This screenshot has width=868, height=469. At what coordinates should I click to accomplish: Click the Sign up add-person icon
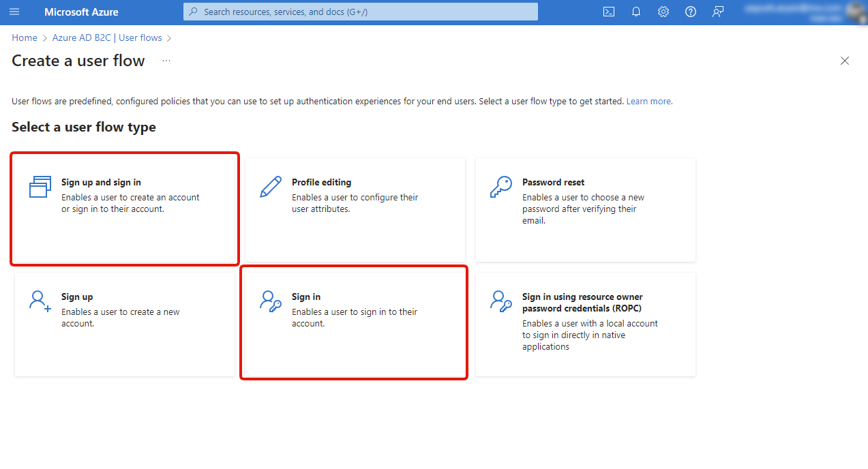point(39,301)
